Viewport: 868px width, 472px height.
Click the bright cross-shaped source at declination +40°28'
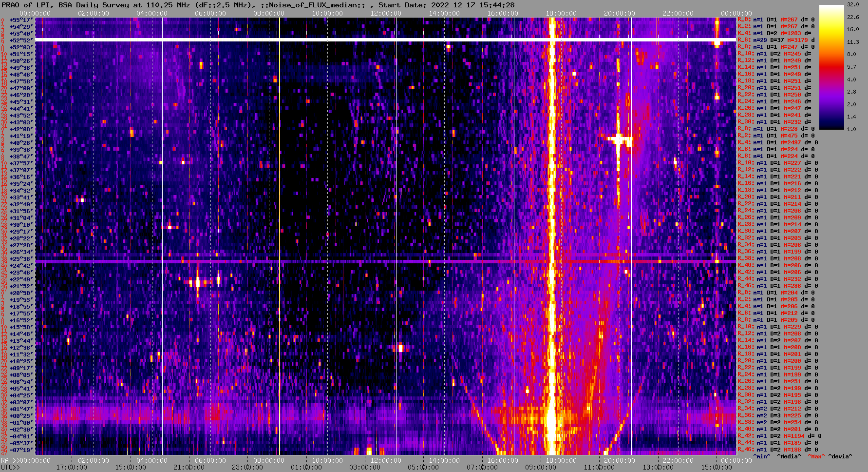(x=619, y=139)
